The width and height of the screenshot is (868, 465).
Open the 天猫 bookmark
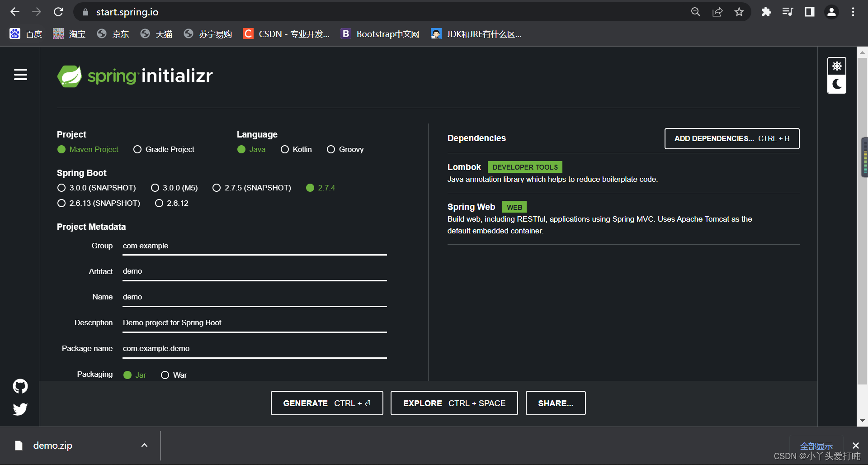pos(156,34)
